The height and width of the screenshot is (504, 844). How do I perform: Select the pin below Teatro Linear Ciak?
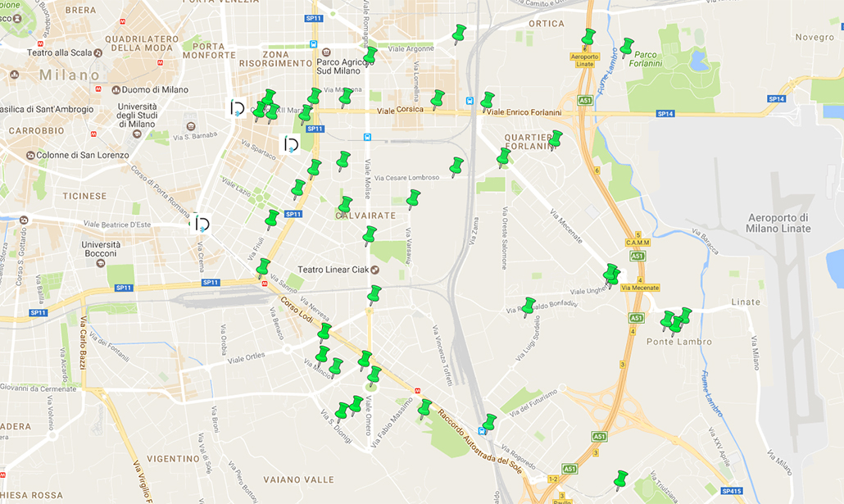tap(374, 293)
